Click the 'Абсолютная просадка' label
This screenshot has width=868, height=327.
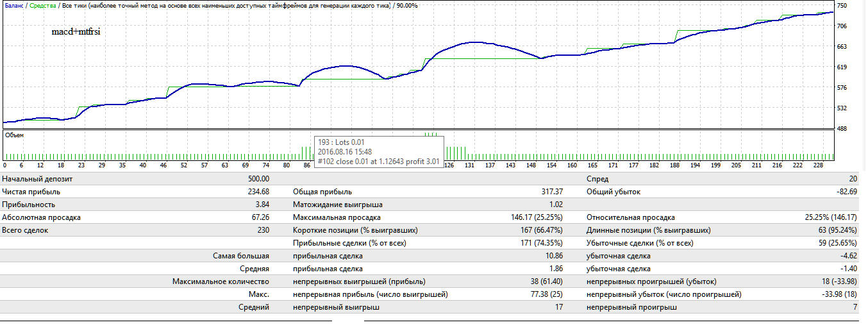(41, 217)
